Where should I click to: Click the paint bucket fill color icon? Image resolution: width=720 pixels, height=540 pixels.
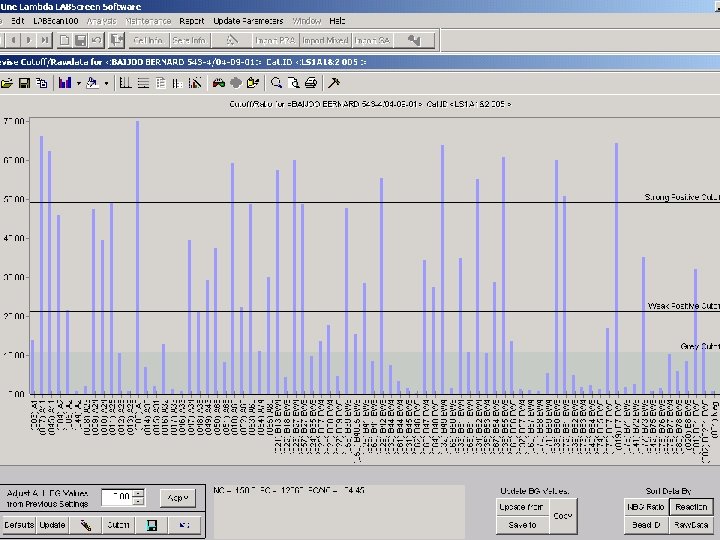pos(92,83)
